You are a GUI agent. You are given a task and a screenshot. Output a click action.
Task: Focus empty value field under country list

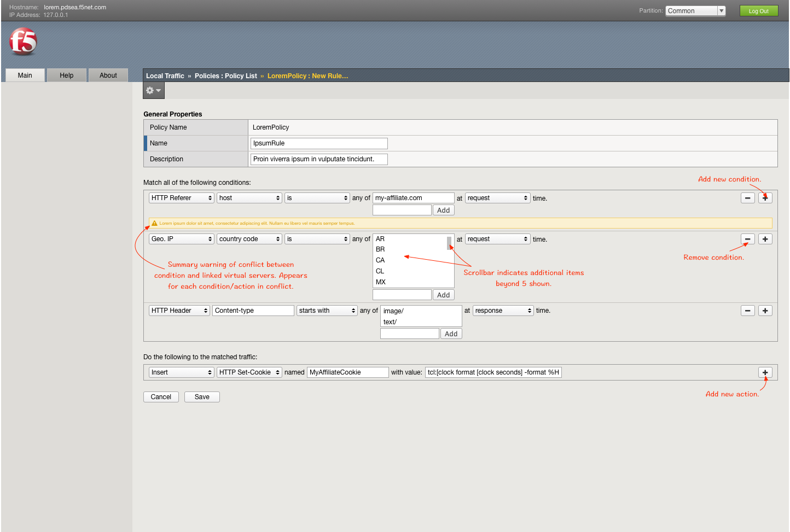tap(402, 295)
